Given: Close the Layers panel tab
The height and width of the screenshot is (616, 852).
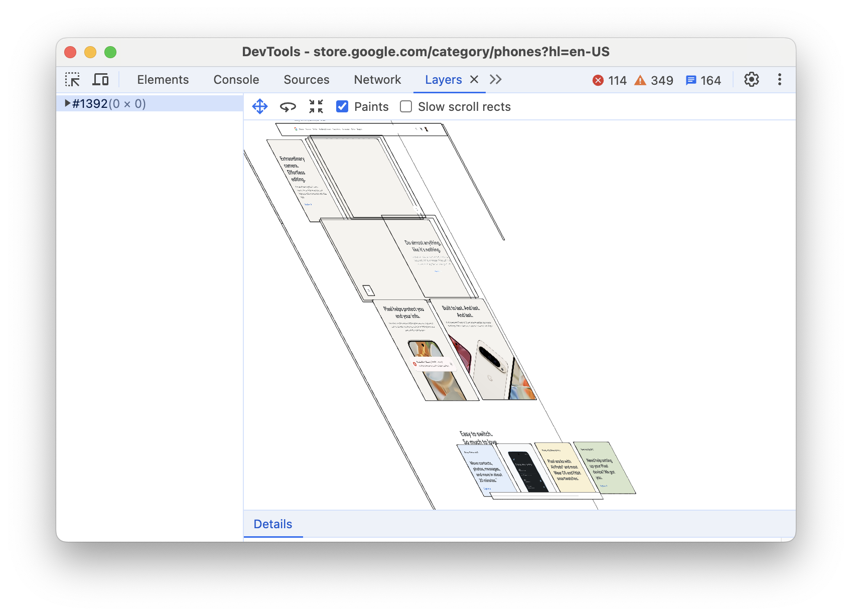Looking at the screenshot, I should 474,79.
